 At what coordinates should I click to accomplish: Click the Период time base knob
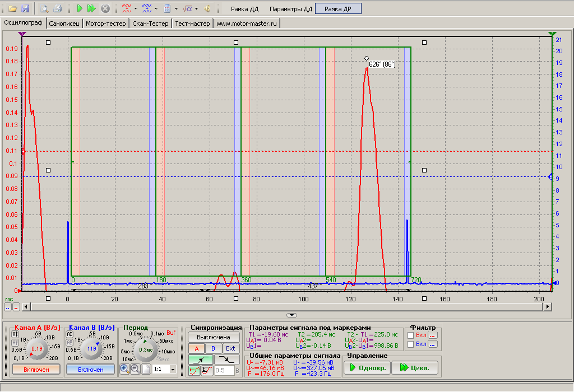coord(146,349)
